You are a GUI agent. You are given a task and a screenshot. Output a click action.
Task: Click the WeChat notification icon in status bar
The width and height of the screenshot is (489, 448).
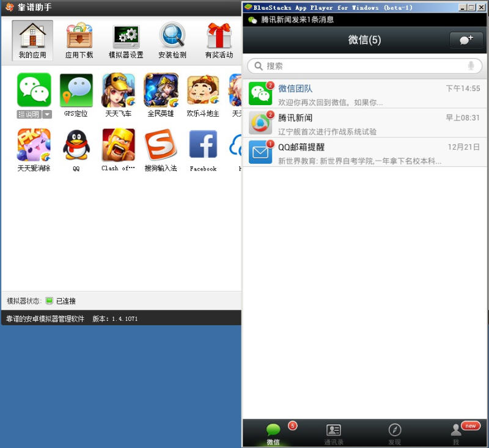(x=252, y=20)
